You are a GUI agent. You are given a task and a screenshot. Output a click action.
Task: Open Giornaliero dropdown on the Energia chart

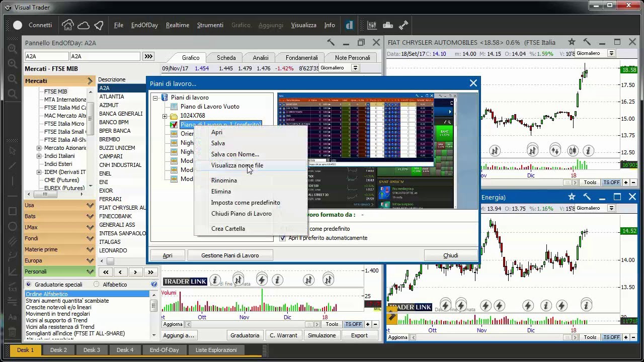(x=612, y=208)
